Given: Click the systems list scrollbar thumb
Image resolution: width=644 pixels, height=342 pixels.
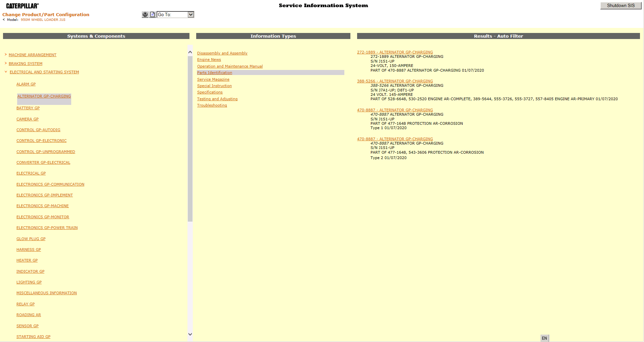Looking at the screenshot, I should click(x=190, y=139).
